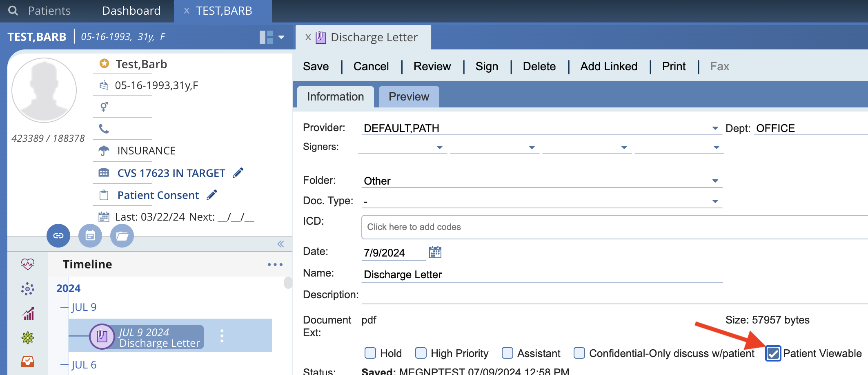Open the orange inbox sidebar icon
This screenshot has width=868, height=375.
pyautogui.click(x=28, y=362)
